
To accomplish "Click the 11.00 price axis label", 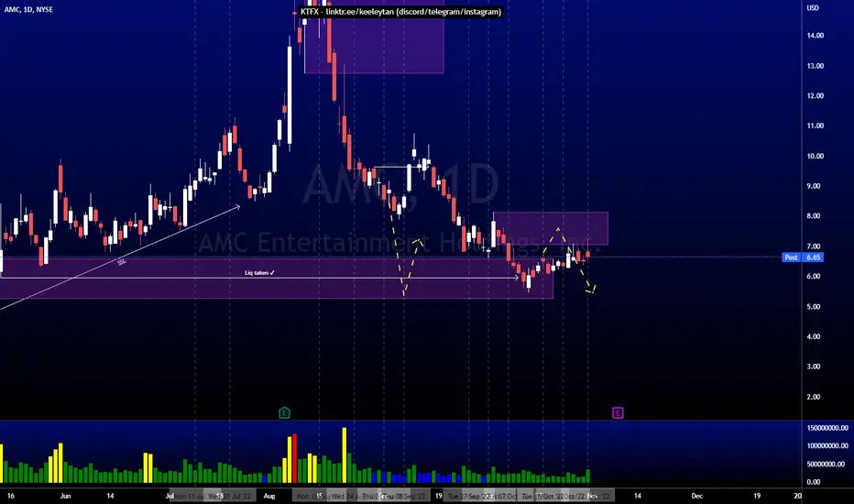I will coord(816,126).
